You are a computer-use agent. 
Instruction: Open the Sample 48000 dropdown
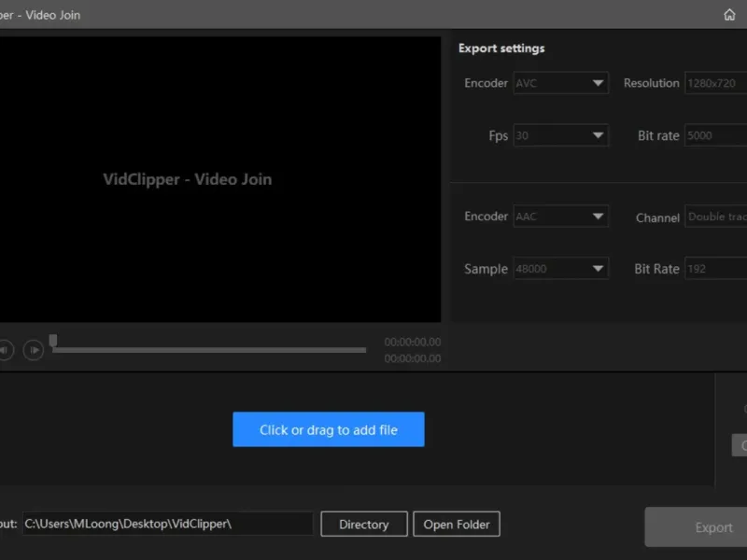[x=561, y=269]
